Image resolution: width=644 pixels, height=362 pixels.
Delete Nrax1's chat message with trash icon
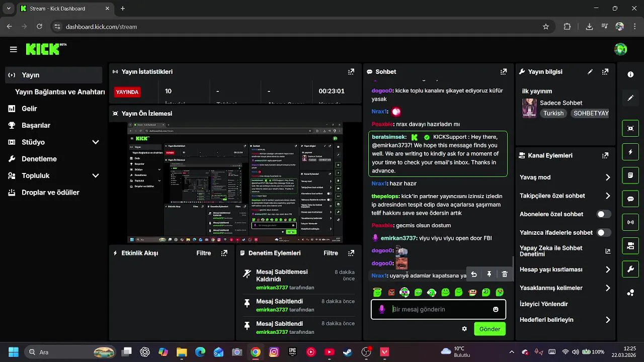point(505,275)
